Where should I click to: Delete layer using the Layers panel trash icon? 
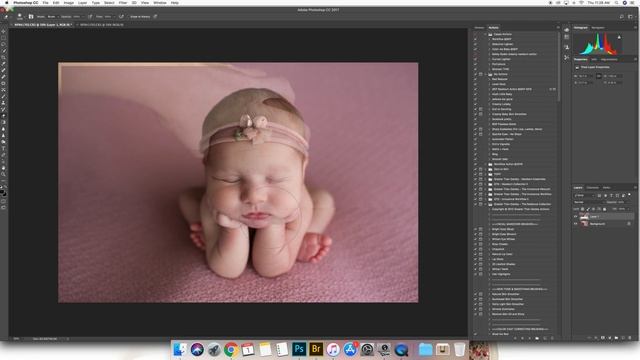pos(630,338)
